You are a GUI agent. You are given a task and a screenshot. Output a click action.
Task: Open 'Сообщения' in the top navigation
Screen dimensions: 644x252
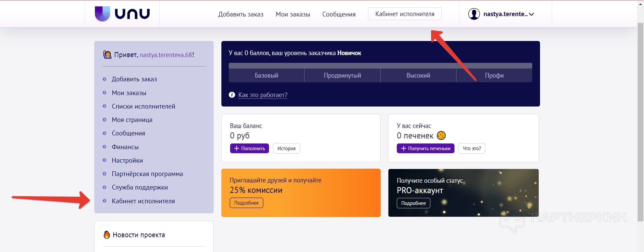pos(339,14)
